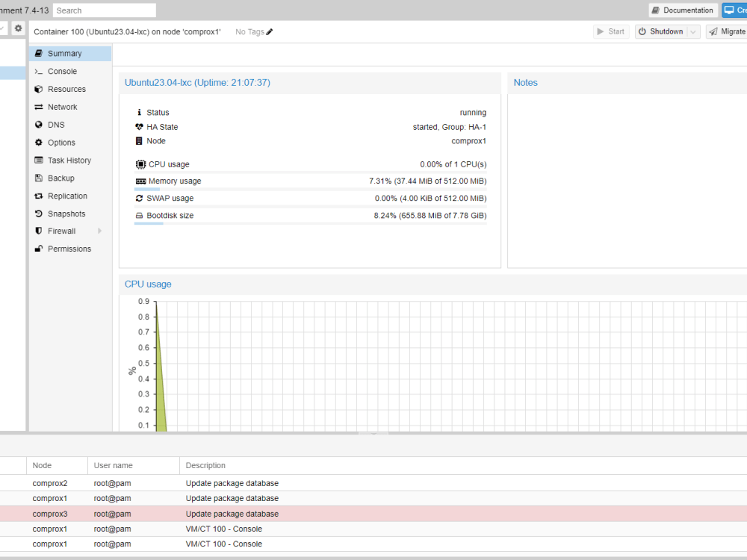Click the gear icon above the sidebar
747x560 pixels.
(x=17, y=27)
